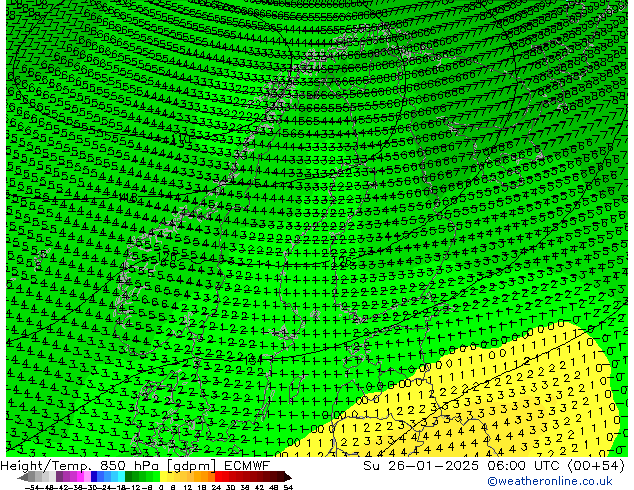This screenshot has width=634, height=490.
Task: Select the bright yellow swatch above 0
Action: click(163, 476)
